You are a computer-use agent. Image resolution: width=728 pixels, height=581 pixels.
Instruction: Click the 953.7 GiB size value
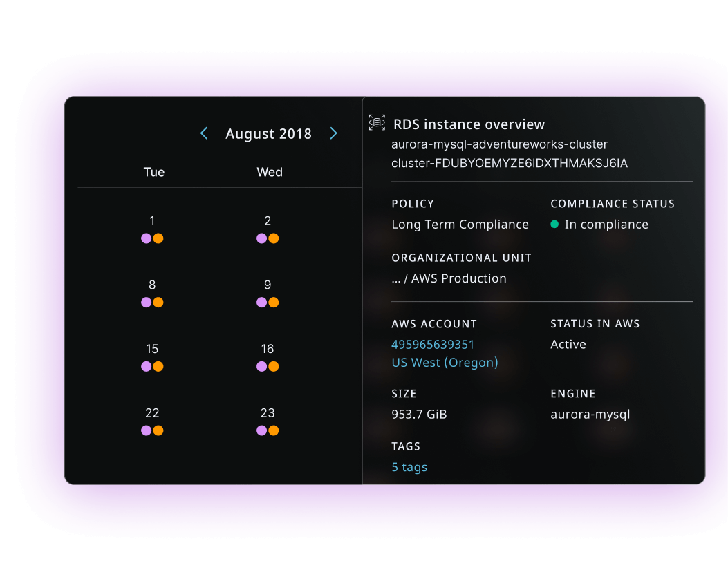tap(419, 415)
